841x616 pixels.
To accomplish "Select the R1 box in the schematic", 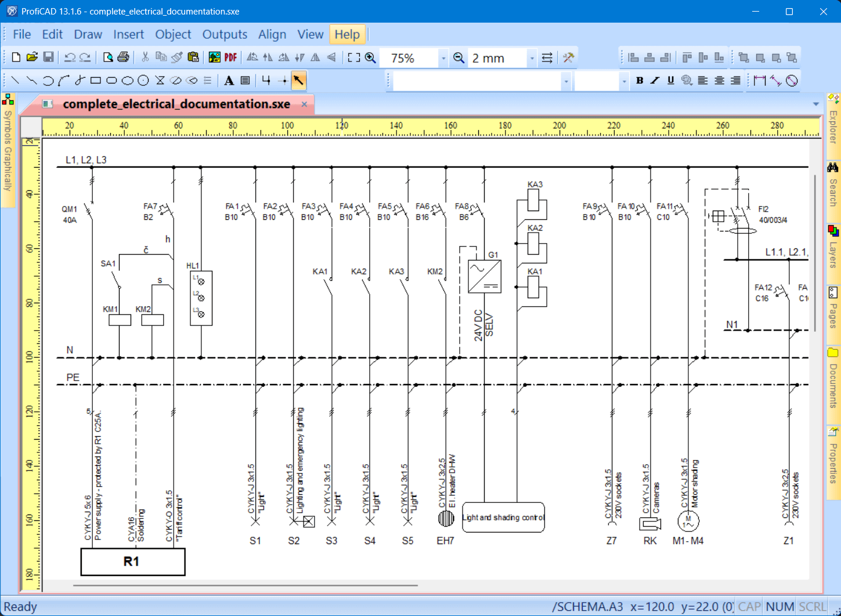I will 132,561.
